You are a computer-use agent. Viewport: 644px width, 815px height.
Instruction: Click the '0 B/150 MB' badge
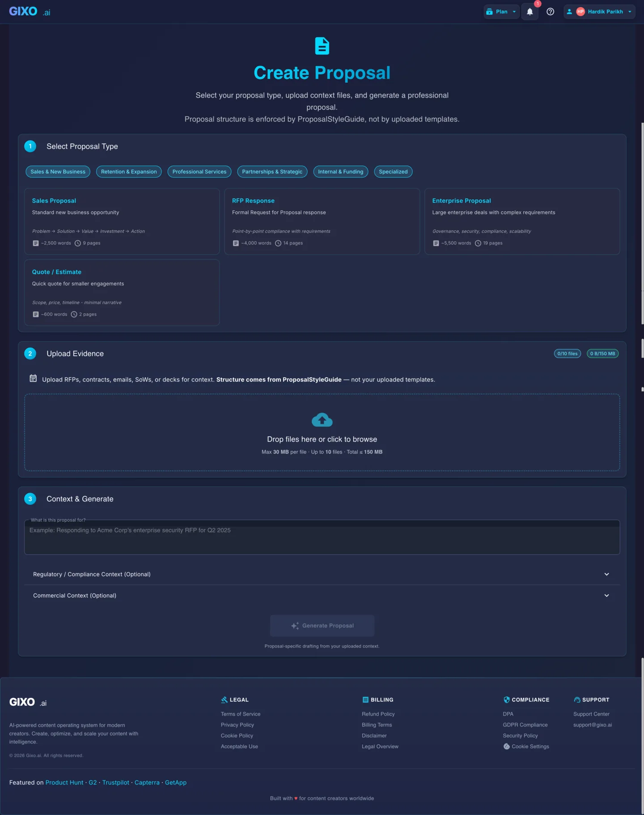point(602,354)
